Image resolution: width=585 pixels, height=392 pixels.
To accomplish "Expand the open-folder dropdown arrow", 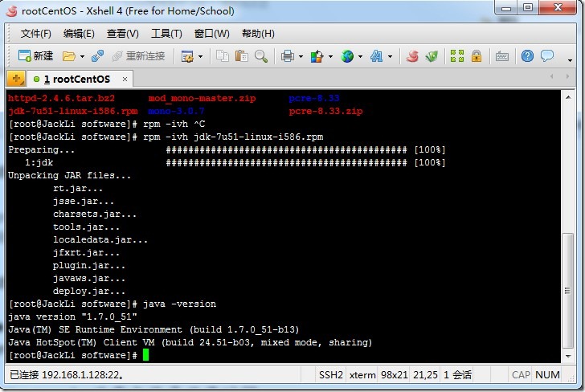I will click(82, 57).
